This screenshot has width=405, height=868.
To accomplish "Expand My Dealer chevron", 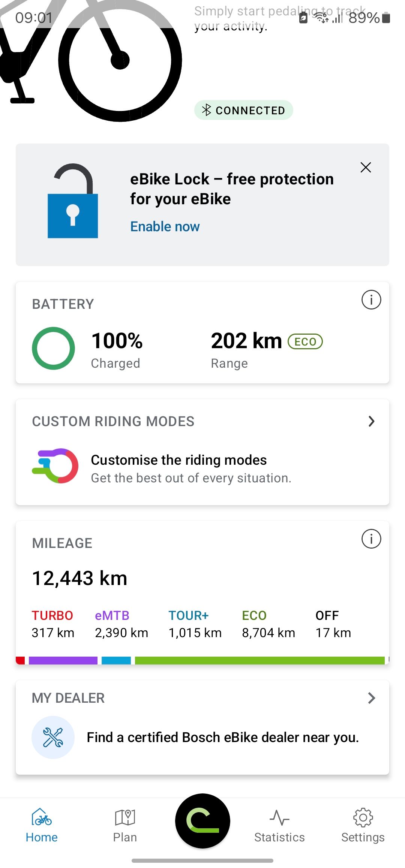I will coord(371,698).
